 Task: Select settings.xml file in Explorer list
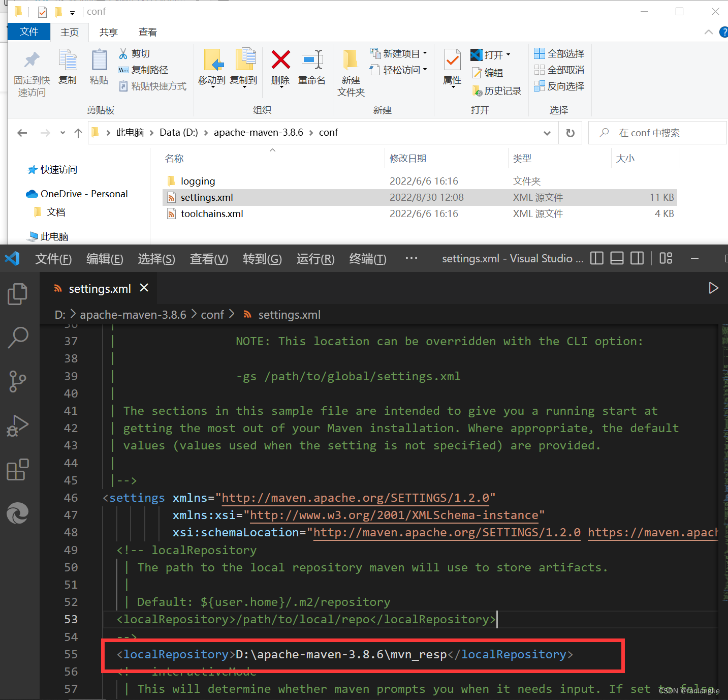click(420, 197)
